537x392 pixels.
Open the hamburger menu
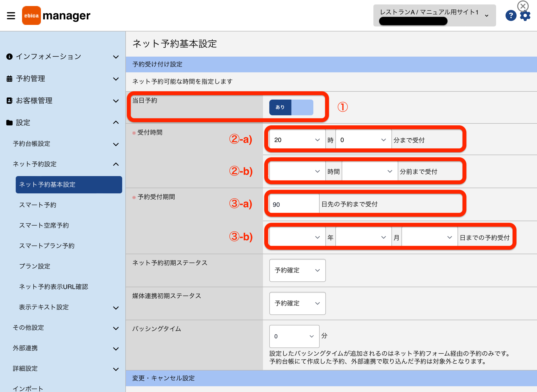pyautogui.click(x=11, y=16)
